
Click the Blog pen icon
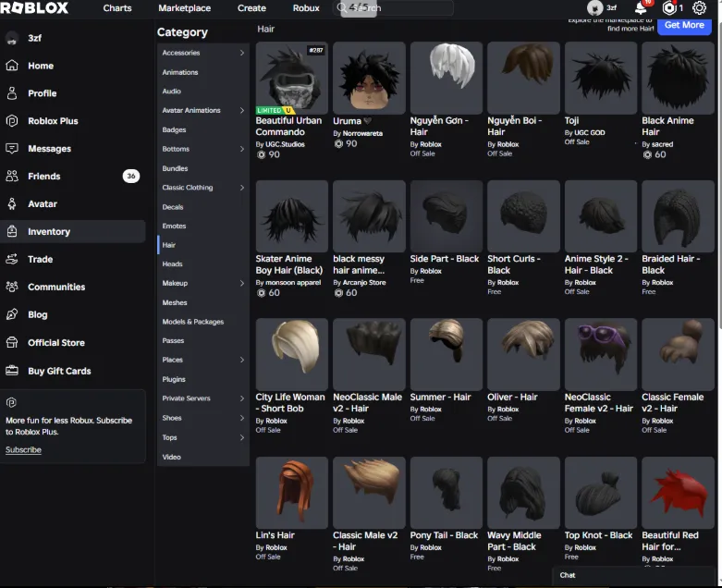(12, 314)
